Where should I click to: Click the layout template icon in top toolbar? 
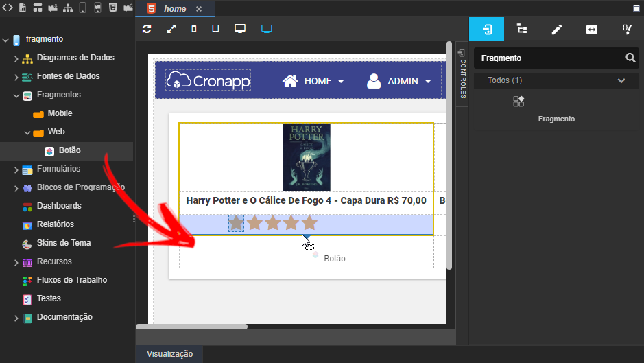tap(38, 8)
